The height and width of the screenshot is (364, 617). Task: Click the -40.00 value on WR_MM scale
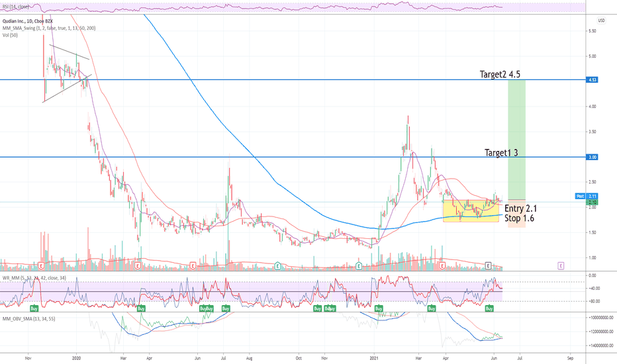(x=594, y=289)
